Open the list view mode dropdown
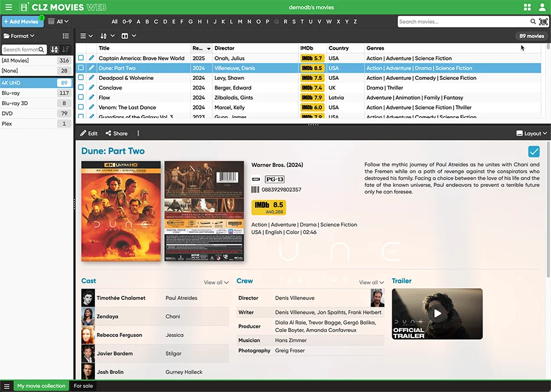This screenshot has width=551, height=392. 86,36
